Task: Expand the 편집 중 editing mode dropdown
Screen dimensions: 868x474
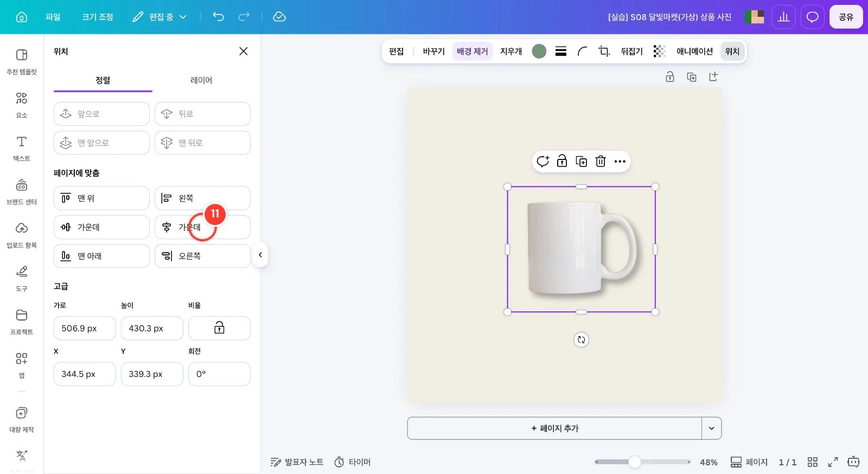Action: pos(160,17)
